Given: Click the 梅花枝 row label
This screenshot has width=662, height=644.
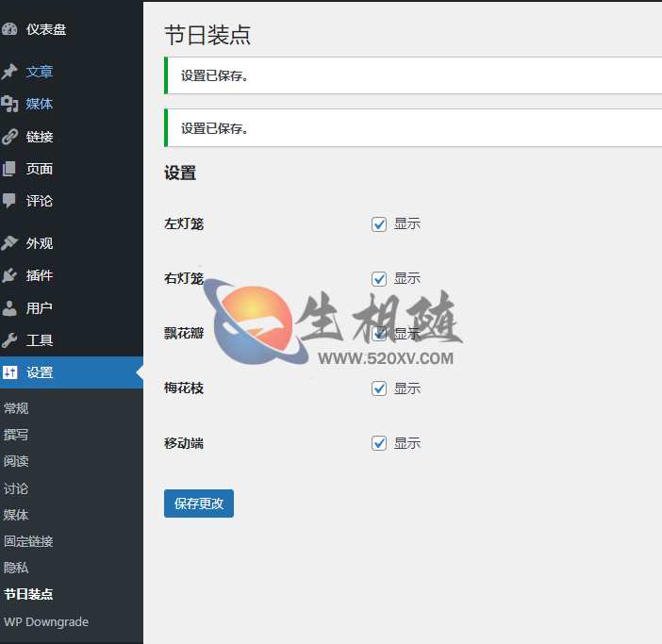Looking at the screenshot, I should coord(184,388).
